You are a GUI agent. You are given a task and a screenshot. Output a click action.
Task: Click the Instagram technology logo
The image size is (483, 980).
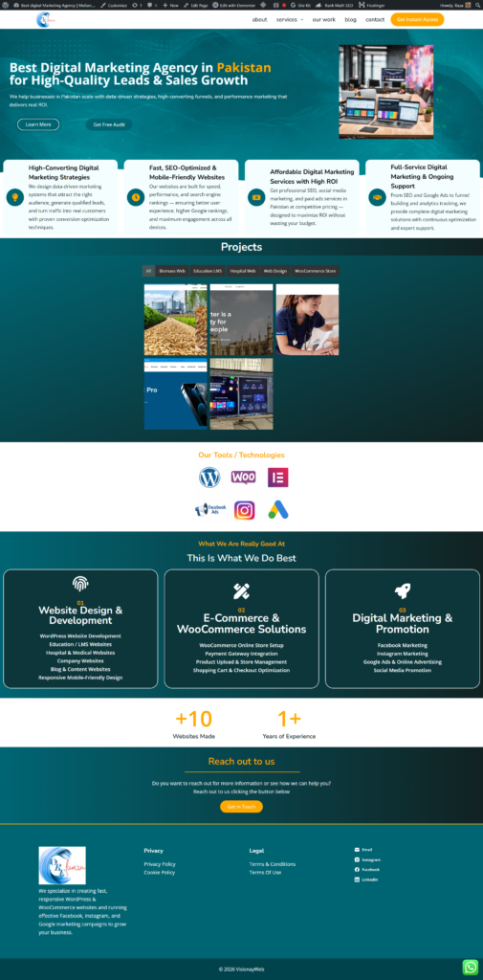point(244,511)
